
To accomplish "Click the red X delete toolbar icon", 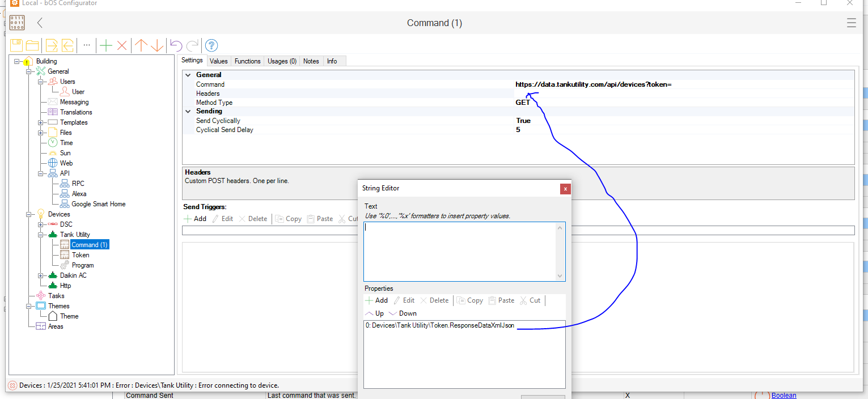I will coord(121,45).
